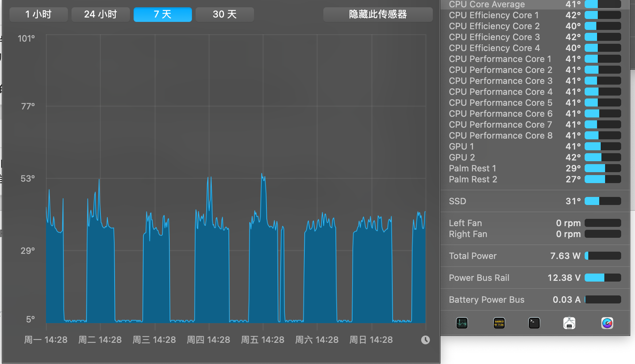Open the Console app icon
635x364 pixels.
(x=499, y=323)
